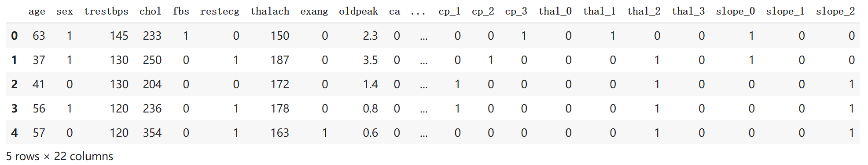This screenshot has width=868, height=165.
Task: Click the 'exang' column header
Action: click(x=314, y=11)
